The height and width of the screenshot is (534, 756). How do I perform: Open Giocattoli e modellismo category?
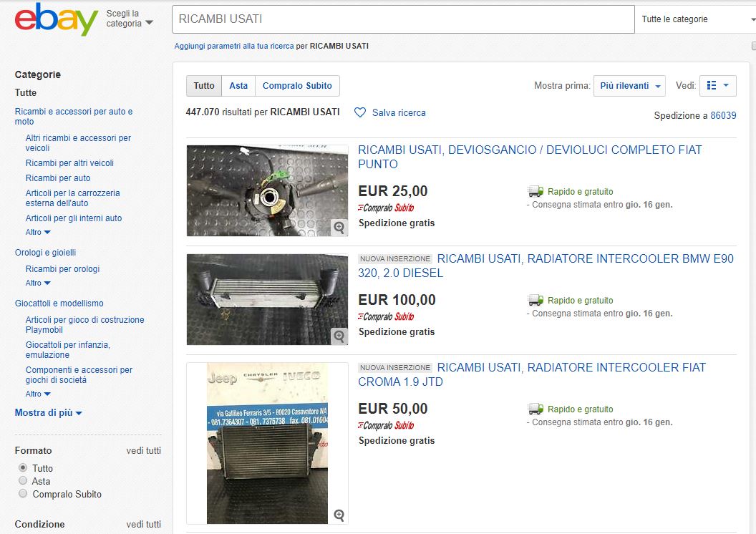(x=59, y=303)
